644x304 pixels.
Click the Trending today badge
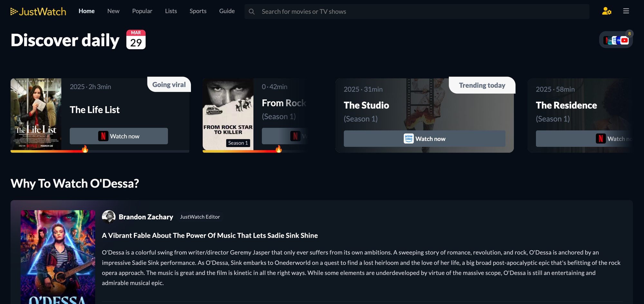(x=482, y=85)
